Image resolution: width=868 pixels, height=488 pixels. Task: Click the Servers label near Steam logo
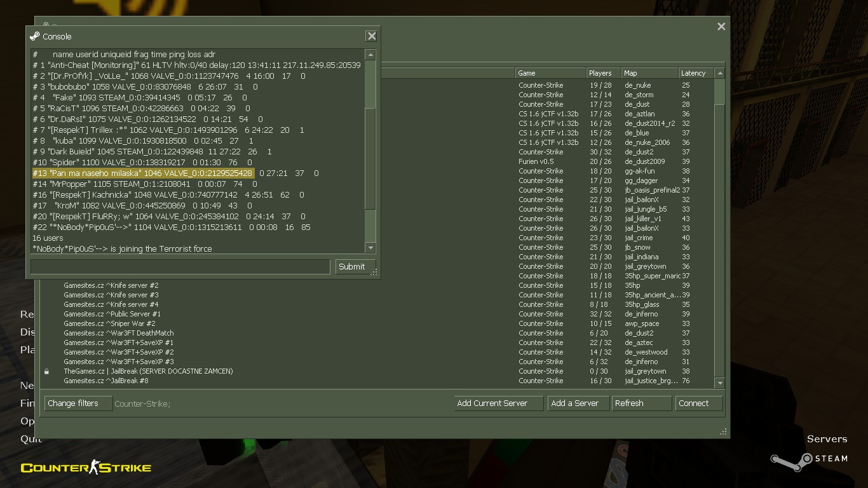coord(827,439)
